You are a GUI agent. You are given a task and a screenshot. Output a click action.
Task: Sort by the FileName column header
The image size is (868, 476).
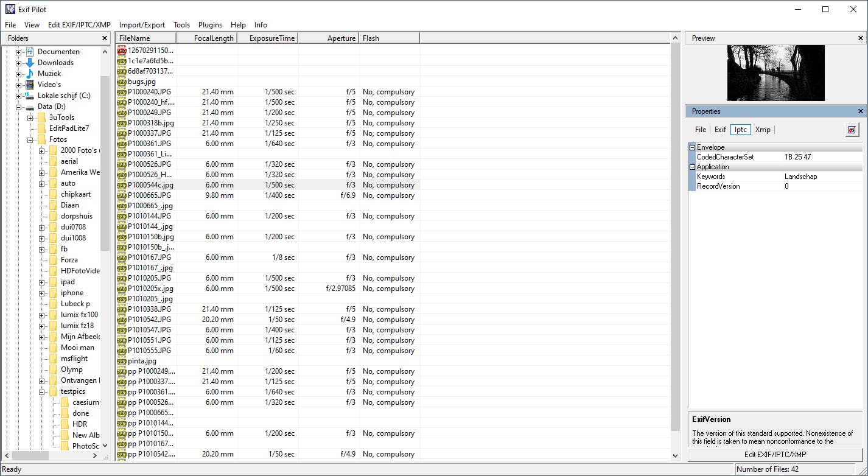tap(145, 38)
